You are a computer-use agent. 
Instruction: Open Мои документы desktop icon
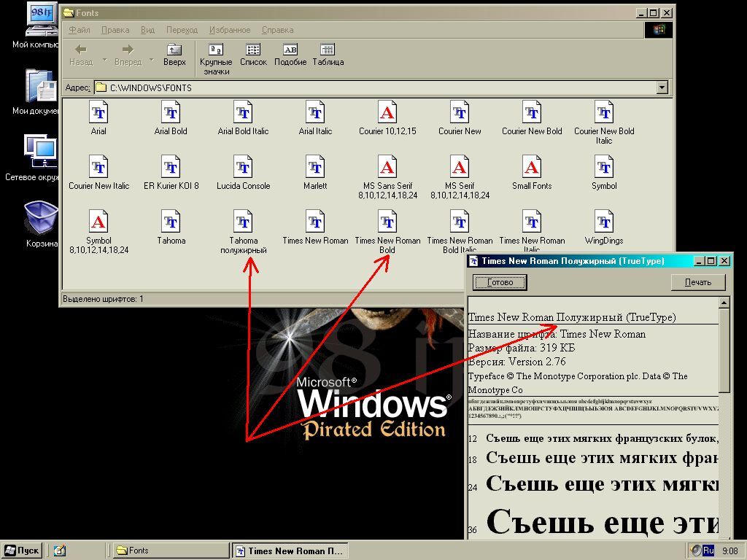click(41, 93)
